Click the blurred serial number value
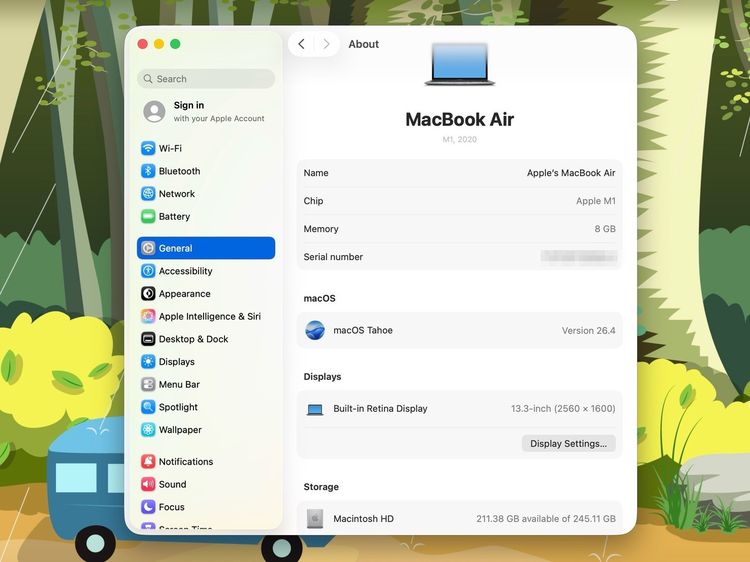Viewport: 750px width, 562px height. [x=579, y=257]
